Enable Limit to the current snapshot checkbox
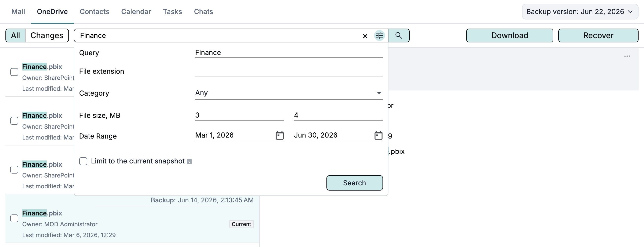 tap(83, 161)
